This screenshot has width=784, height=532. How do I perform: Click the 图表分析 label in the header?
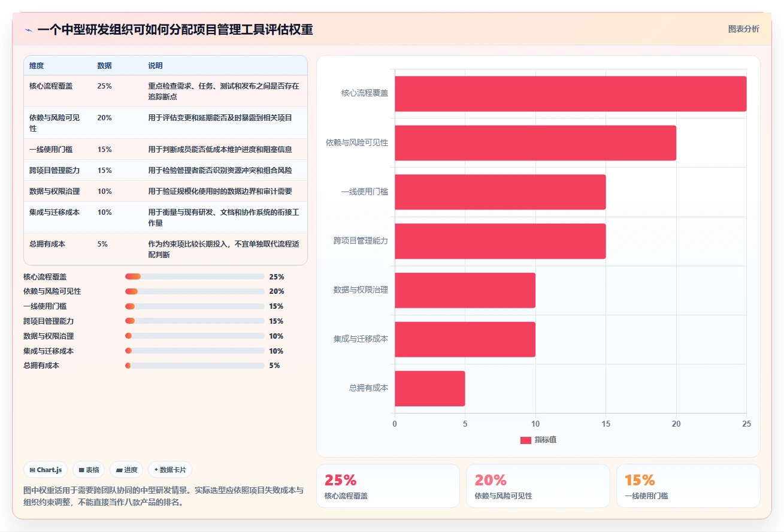tap(744, 29)
